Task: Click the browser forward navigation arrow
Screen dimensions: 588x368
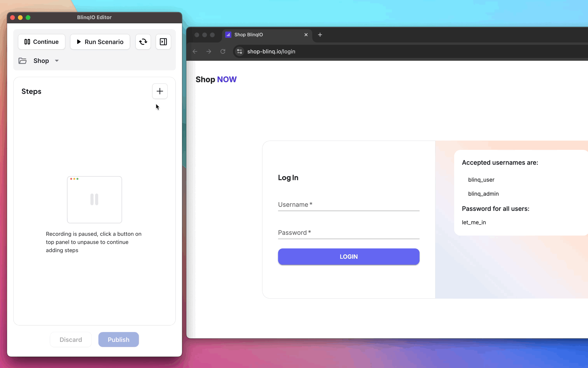Action: (x=208, y=51)
